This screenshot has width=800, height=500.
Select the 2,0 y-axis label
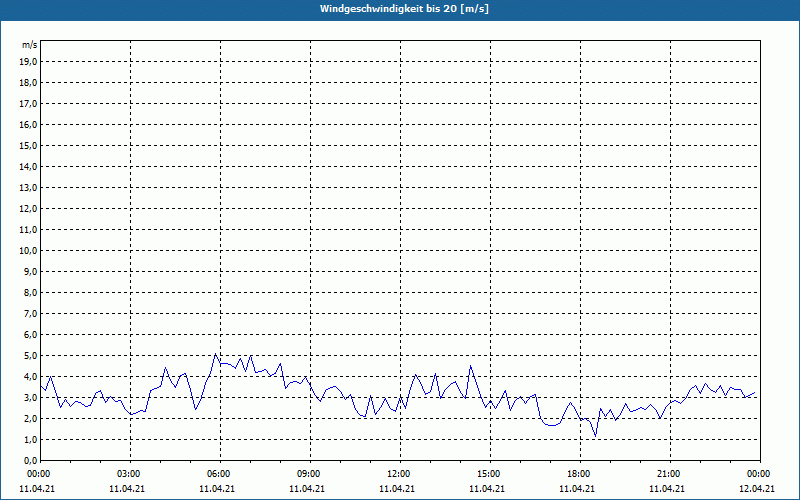point(30,418)
